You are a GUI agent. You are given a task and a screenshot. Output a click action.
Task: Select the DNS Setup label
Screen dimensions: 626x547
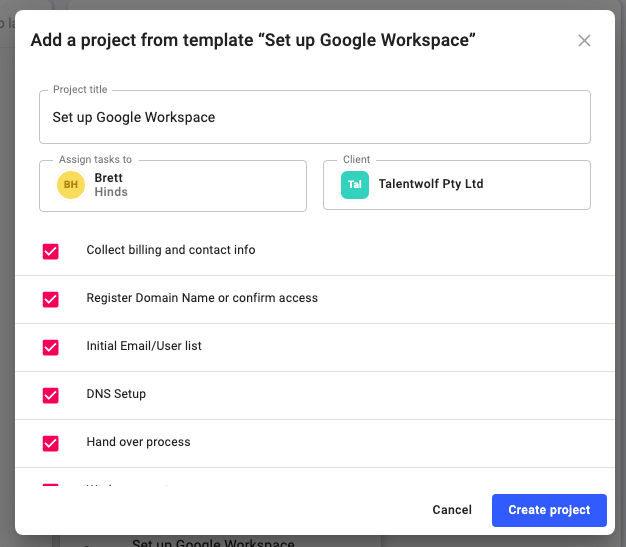pos(116,394)
